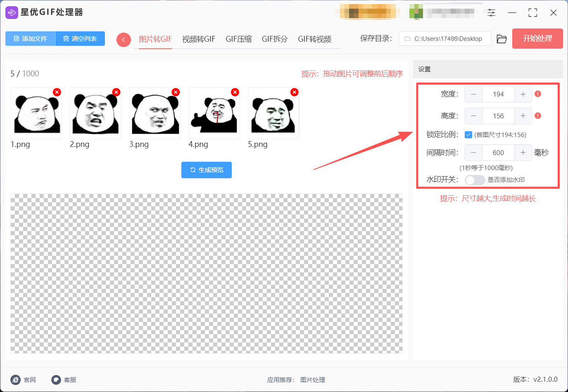The width and height of the screenshot is (568, 392).
Task: Decrease height with minus button
Action: [x=473, y=116]
